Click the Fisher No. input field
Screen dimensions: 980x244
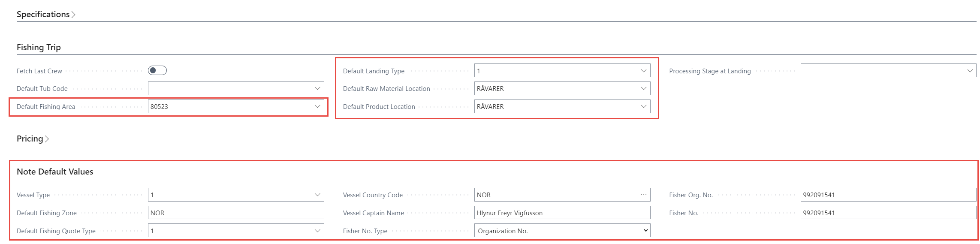888,213
